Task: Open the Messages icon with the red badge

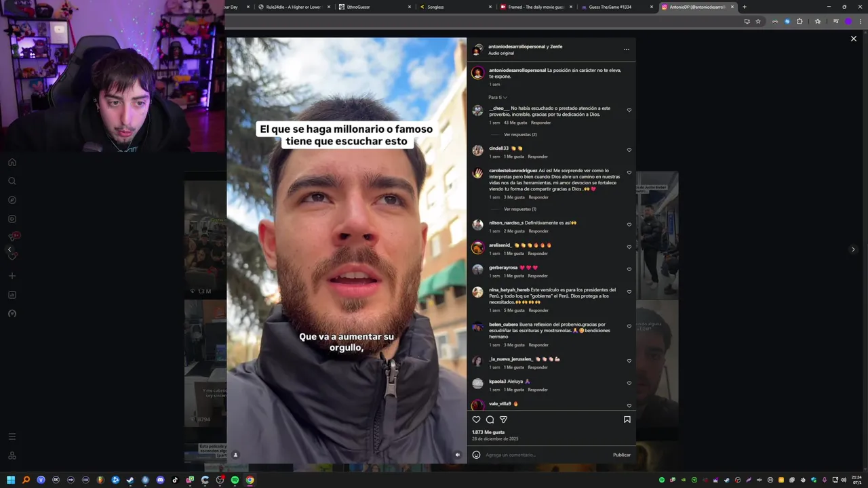Action: 12,237
